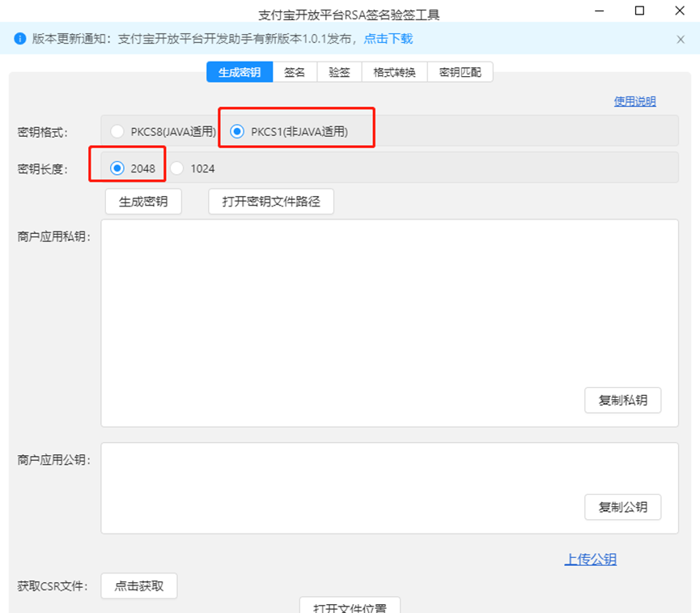Click the 密钥格式 label text

pos(42,132)
